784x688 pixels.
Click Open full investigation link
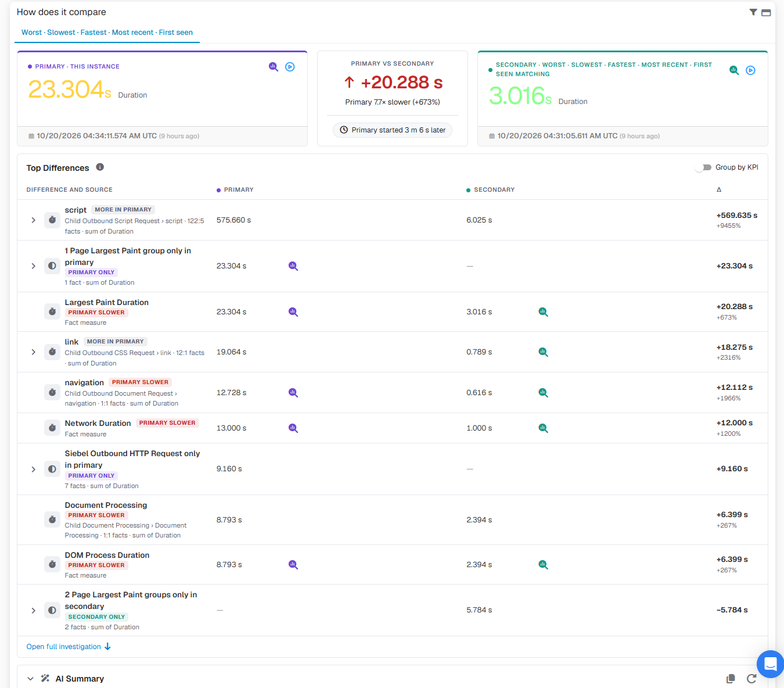[69, 647]
